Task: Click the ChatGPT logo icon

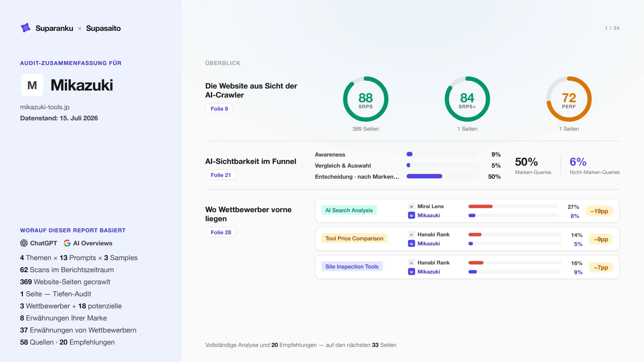Action: (24, 243)
